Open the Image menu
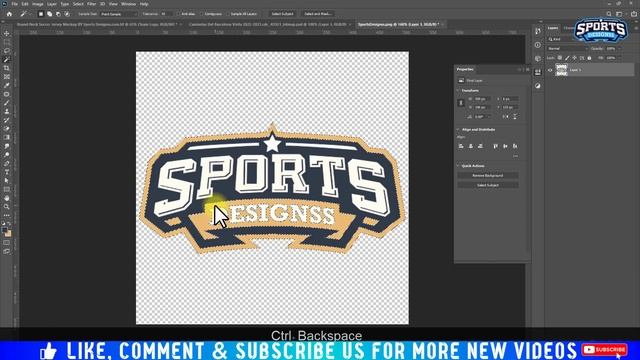 (38, 4)
